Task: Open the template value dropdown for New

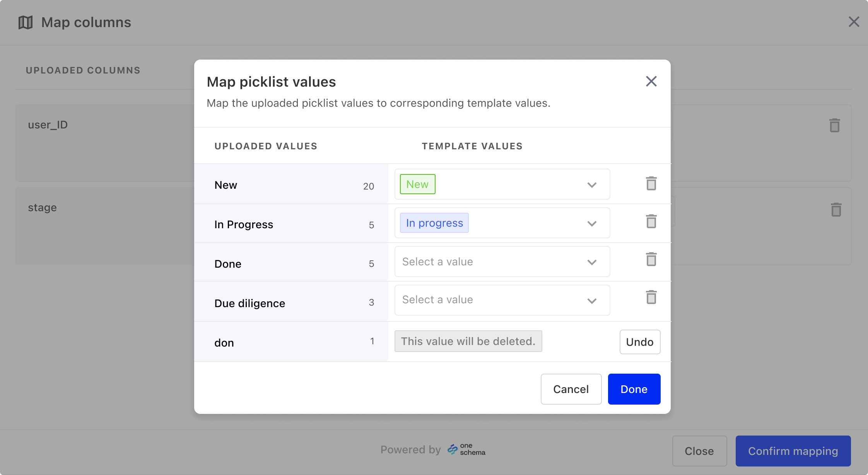Action: (591, 185)
